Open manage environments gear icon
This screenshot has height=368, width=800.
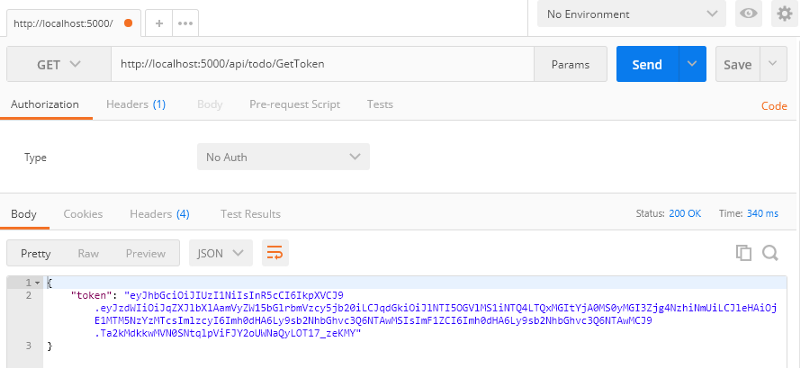784,14
